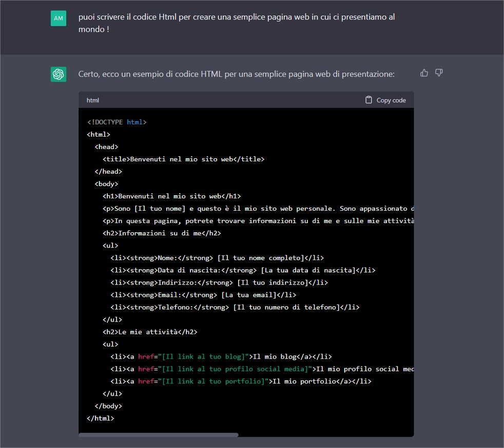Click the thumbs down feedback icon
The image size is (504, 448).
439,73
